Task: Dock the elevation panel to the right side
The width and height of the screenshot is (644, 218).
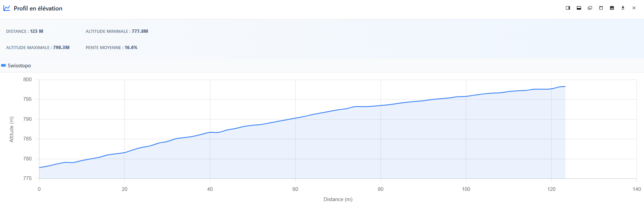Action: tap(568, 8)
